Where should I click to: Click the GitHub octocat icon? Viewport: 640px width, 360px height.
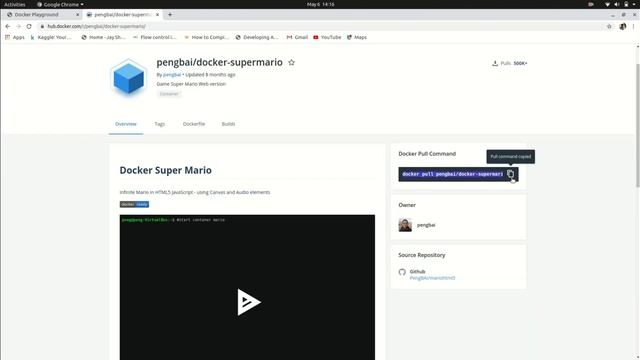(402, 272)
